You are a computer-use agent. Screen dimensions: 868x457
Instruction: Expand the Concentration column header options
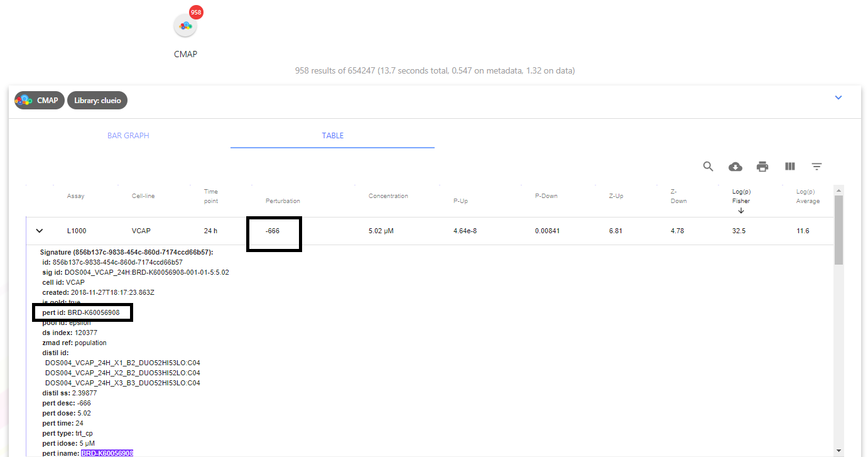click(x=388, y=195)
